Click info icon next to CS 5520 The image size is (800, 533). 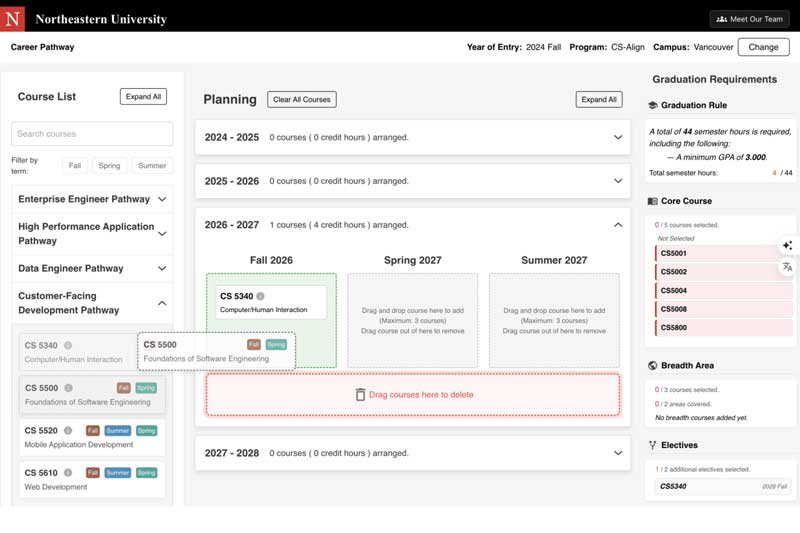68,430
